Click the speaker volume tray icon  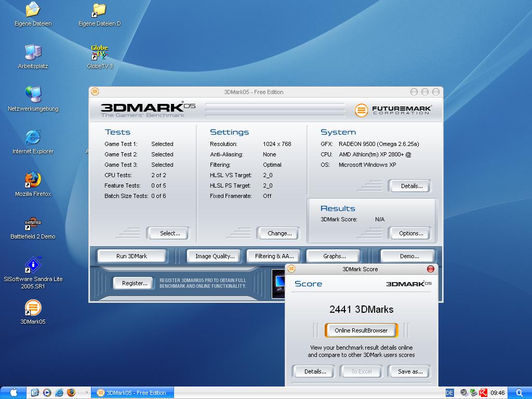(464, 393)
